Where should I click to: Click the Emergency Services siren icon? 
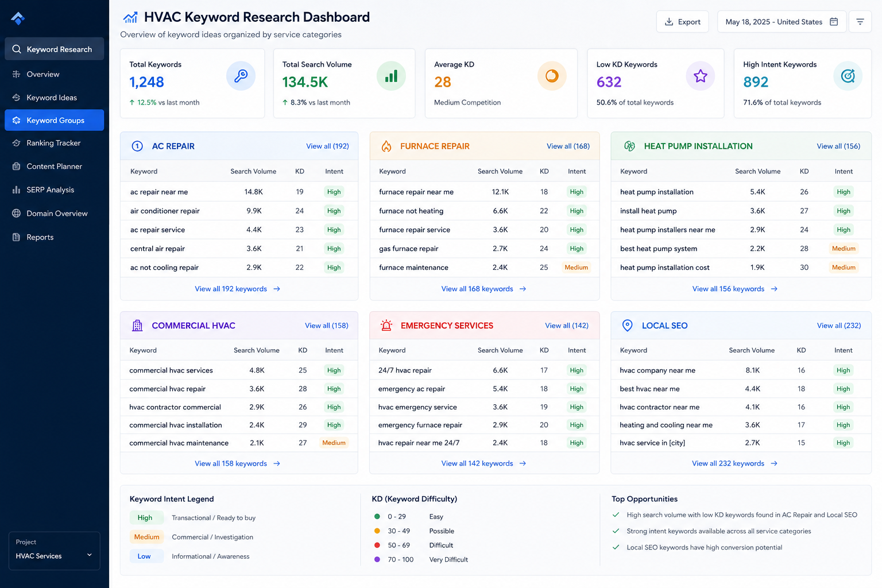pyautogui.click(x=386, y=326)
